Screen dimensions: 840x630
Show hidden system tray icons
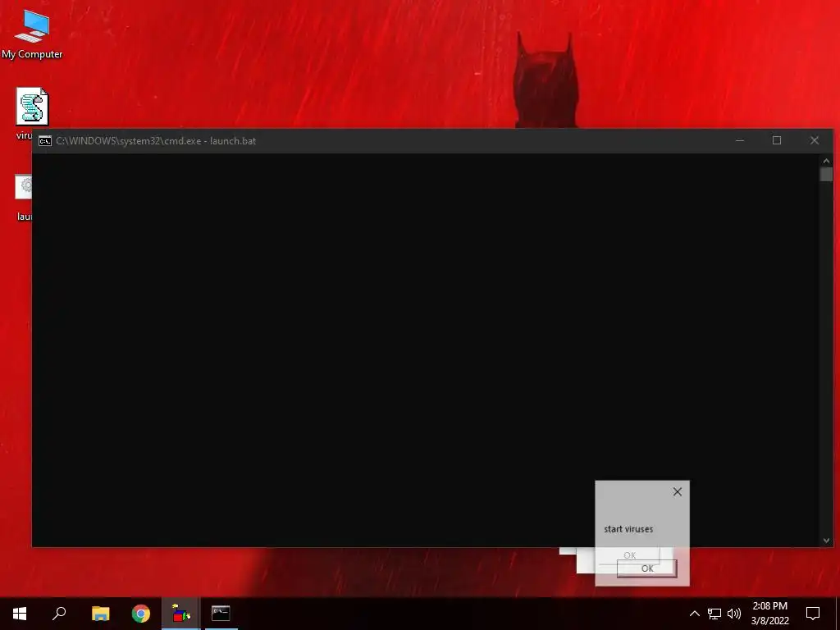[694, 614]
